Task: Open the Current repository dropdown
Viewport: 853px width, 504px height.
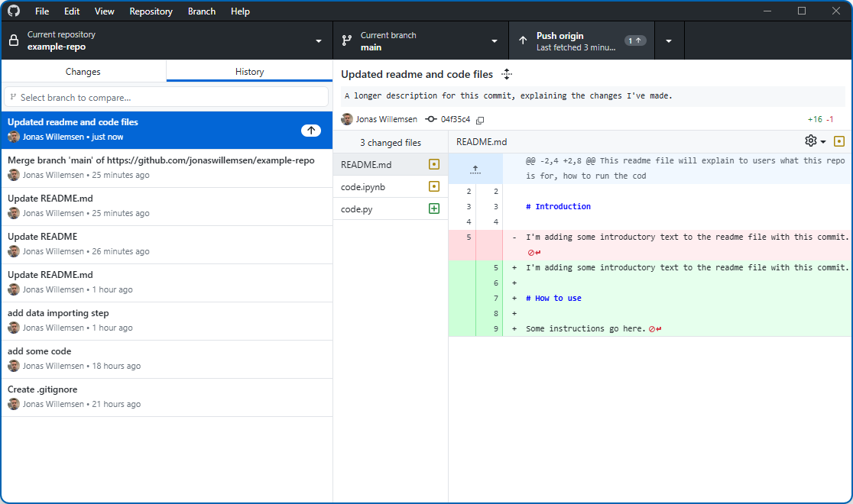Action: point(167,40)
